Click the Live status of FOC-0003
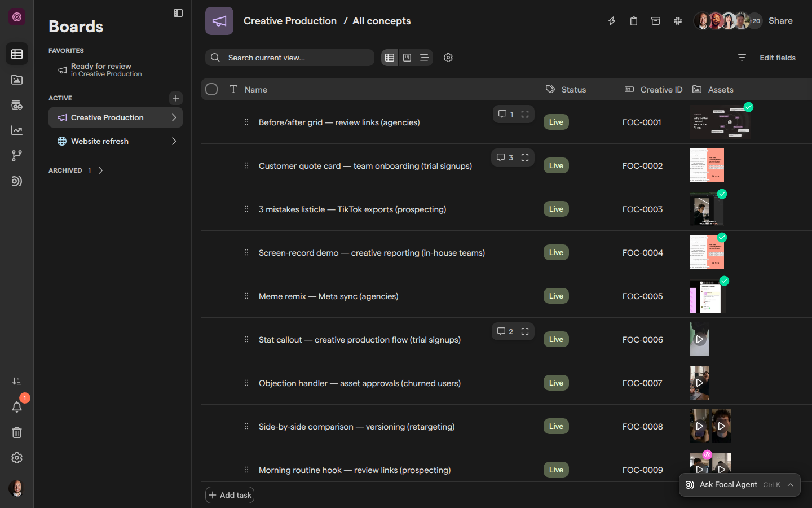The width and height of the screenshot is (812, 508). (x=556, y=209)
